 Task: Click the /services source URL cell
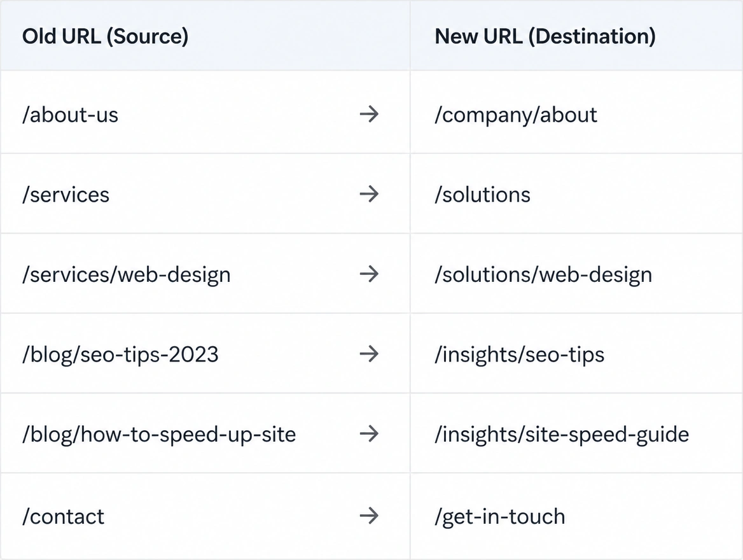click(x=66, y=195)
